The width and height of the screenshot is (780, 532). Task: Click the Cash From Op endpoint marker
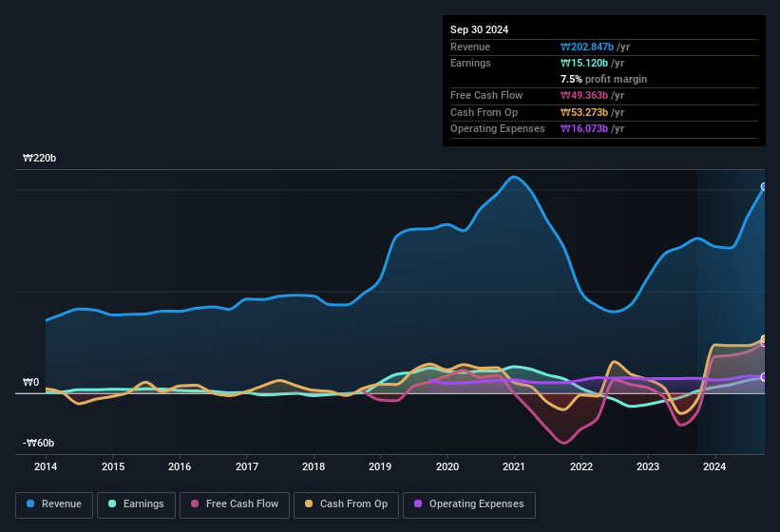click(x=764, y=340)
